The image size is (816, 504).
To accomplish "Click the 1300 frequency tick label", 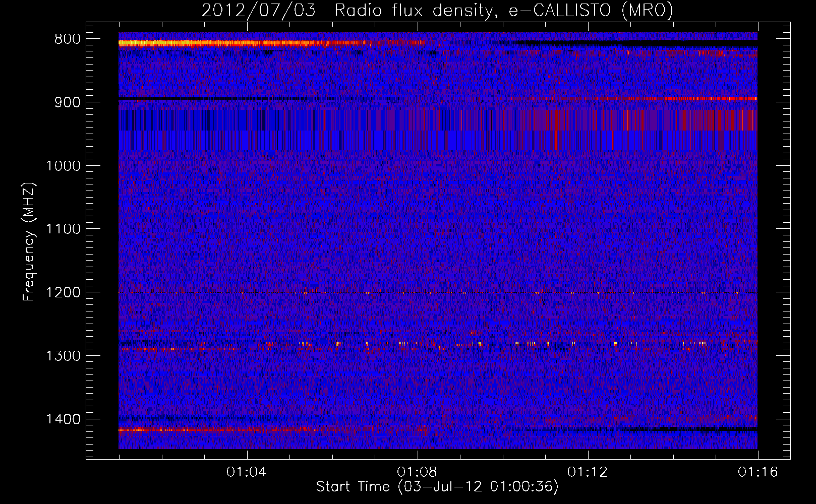I will coord(63,356).
